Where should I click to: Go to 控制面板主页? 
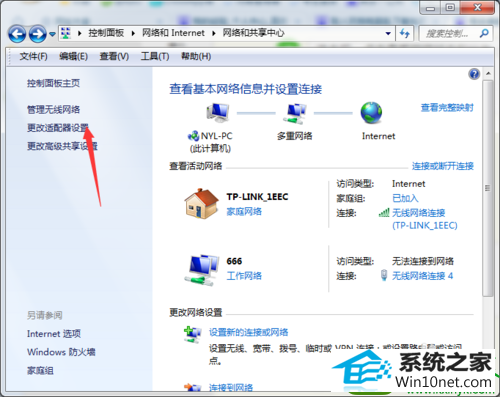[x=53, y=83]
